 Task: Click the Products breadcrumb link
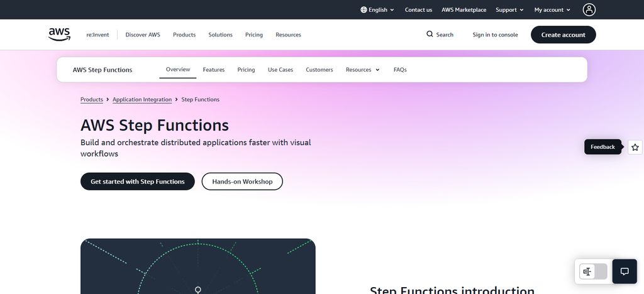tap(92, 100)
